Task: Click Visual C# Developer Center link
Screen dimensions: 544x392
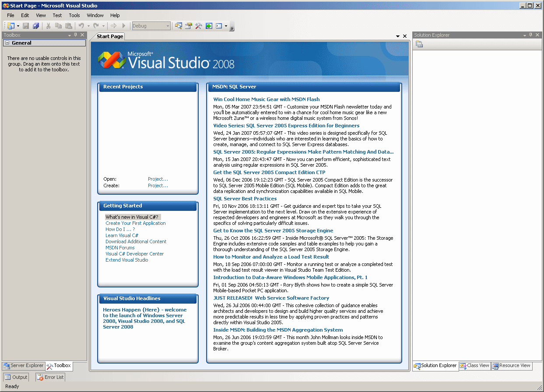Action: [x=135, y=254]
